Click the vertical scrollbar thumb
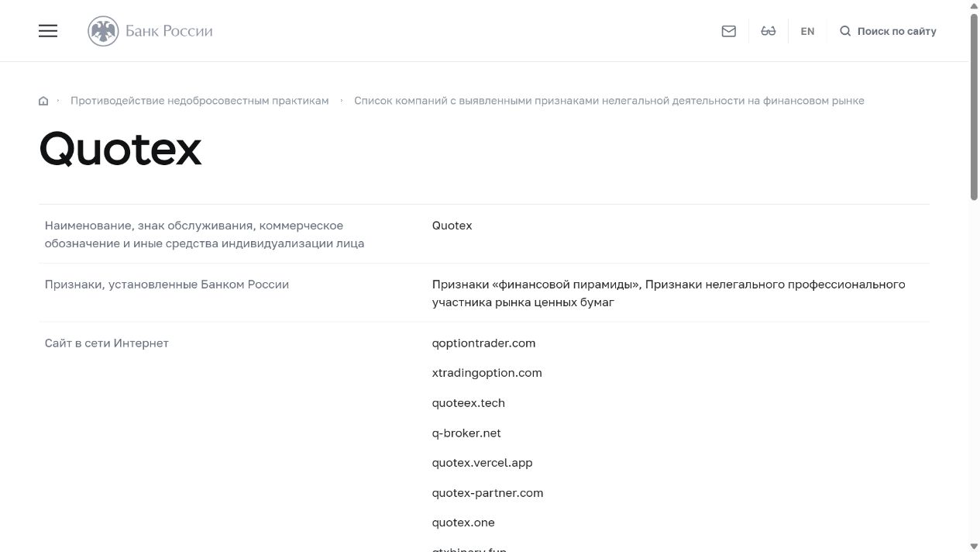Screen dimensions: 980x552 click(x=974, y=107)
